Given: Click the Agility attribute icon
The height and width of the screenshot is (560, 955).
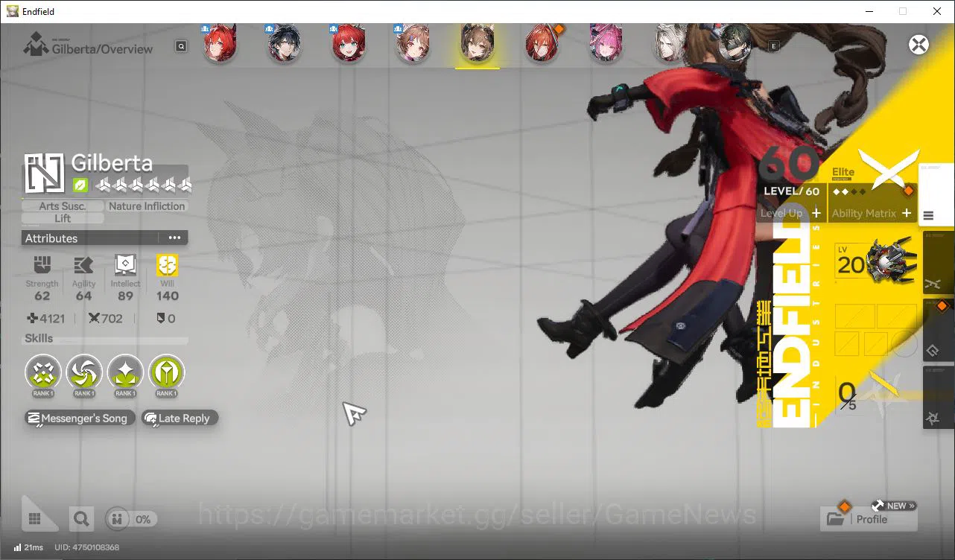Looking at the screenshot, I should tap(83, 265).
